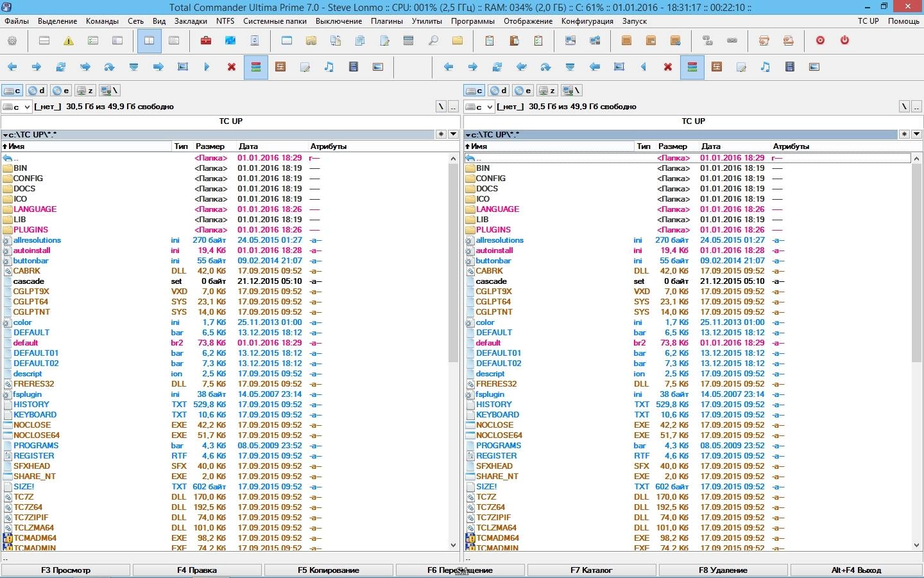This screenshot has height=578, width=924.
Task: Open the Помощь menu
Action: [903, 21]
